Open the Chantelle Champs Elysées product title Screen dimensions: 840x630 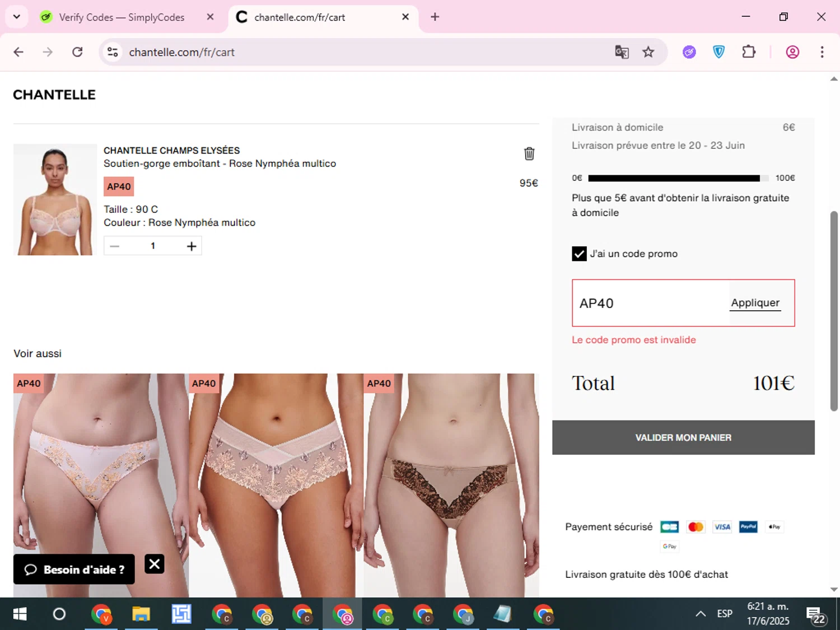coord(171,150)
